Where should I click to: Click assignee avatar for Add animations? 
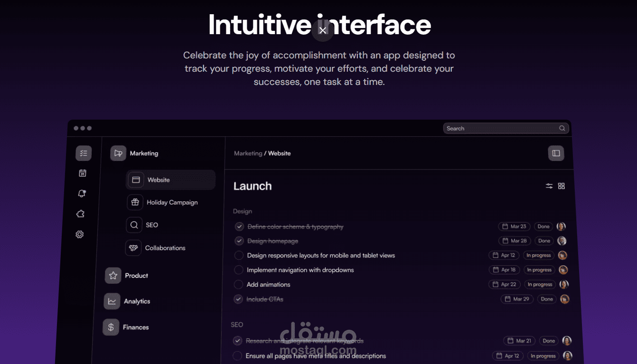564,284
